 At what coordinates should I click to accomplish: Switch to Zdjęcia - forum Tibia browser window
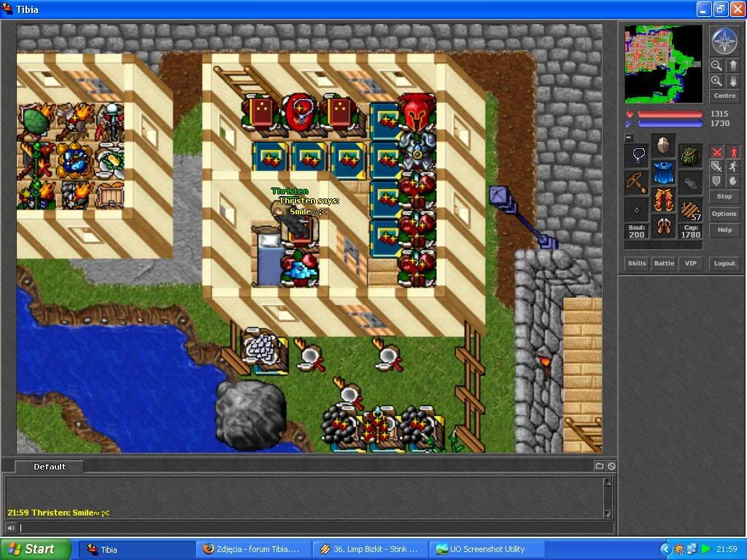(x=253, y=550)
